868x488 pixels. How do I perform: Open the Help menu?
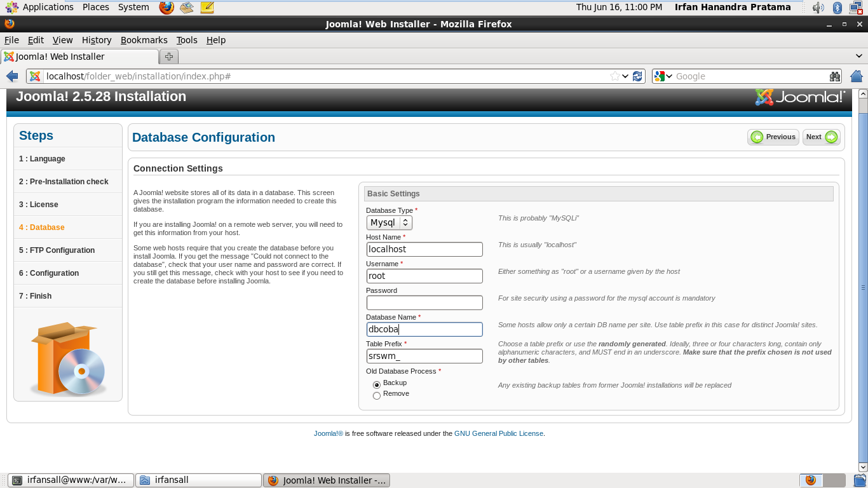point(216,40)
